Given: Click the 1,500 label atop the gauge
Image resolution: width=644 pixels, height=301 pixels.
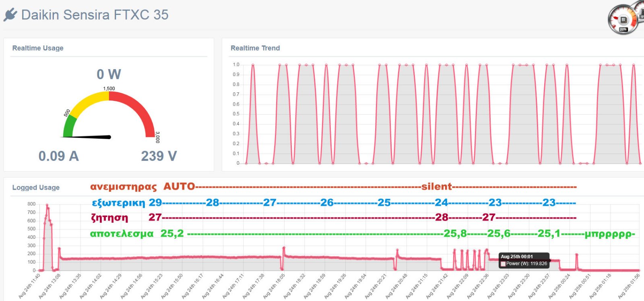Looking at the screenshot, I should pos(109,88).
